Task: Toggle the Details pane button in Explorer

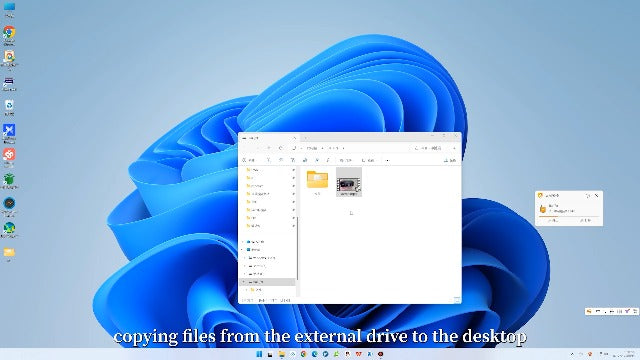Action: coord(450,160)
